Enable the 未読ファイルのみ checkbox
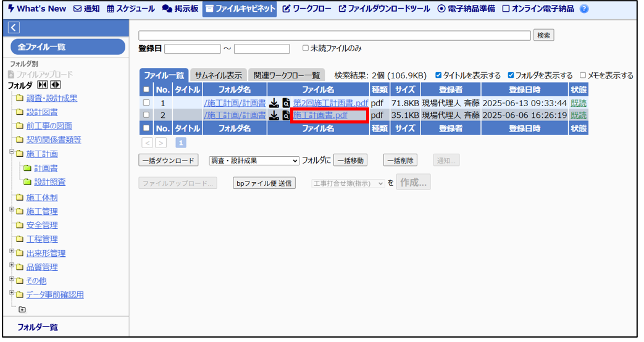This screenshot has height=342, width=644. coord(306,48)
